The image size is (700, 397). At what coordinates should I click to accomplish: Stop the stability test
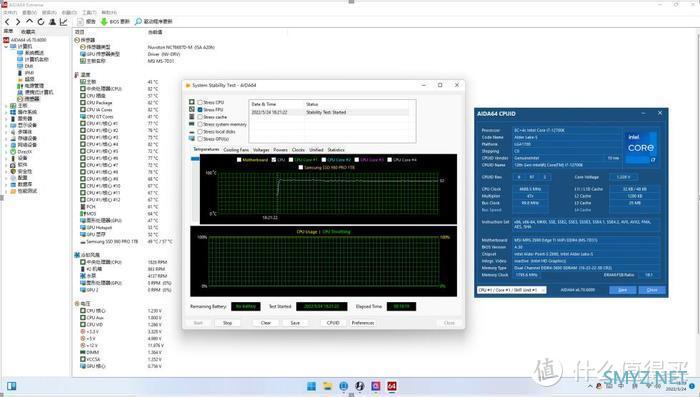click(227, 323)
